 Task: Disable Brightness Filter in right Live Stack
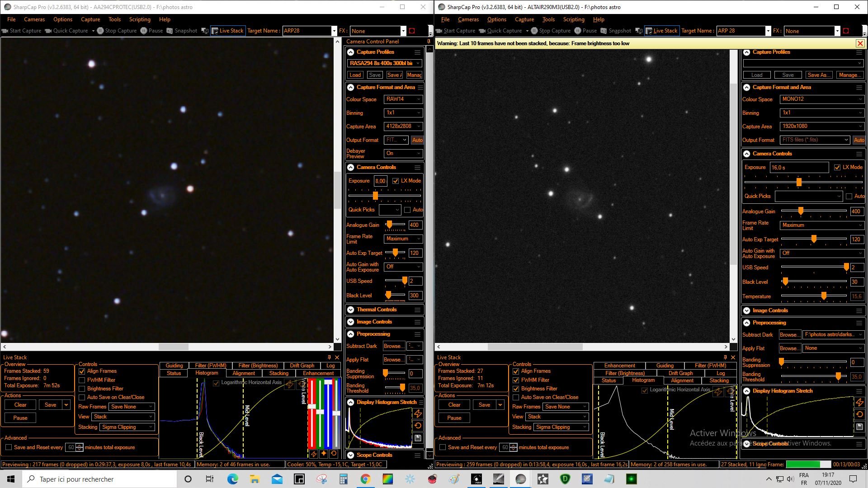tap(516, 389)
